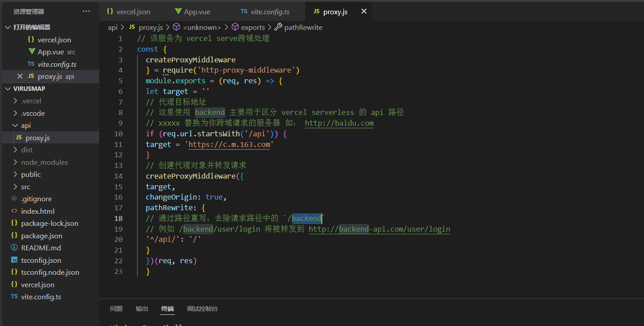Click the wrench icon before pathRewrite
This screenshot has height=326, width=644.
click(278, 27)
